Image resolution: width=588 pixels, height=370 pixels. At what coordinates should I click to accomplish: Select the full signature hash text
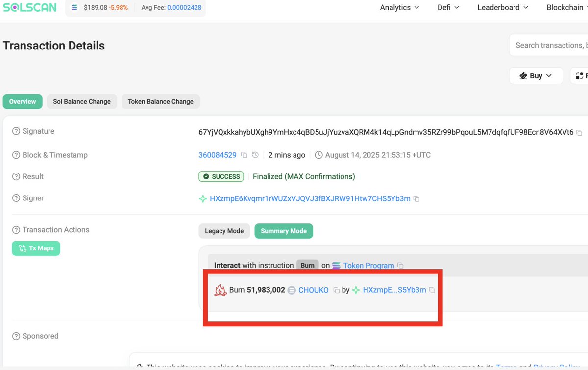click(386, 132)
